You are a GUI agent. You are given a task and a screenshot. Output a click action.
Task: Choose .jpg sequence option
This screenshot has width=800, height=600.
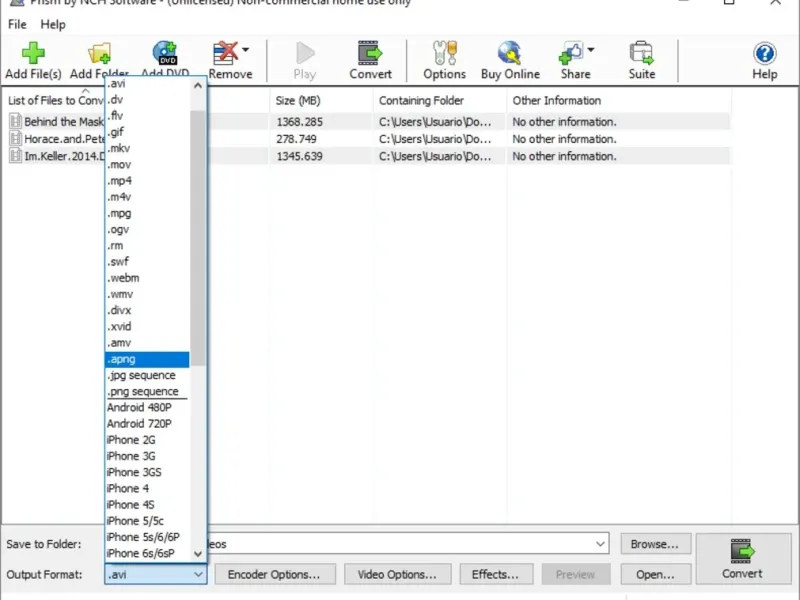pos(147,376)
